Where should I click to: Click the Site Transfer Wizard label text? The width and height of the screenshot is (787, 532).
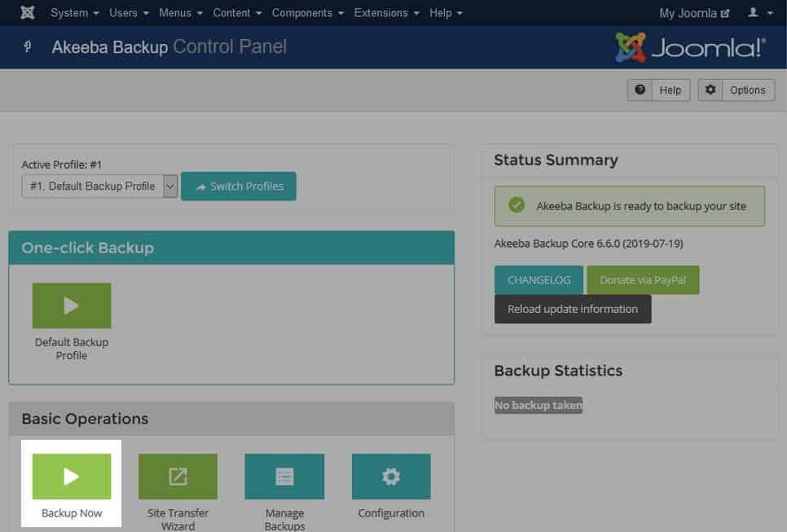pos(178,520)
